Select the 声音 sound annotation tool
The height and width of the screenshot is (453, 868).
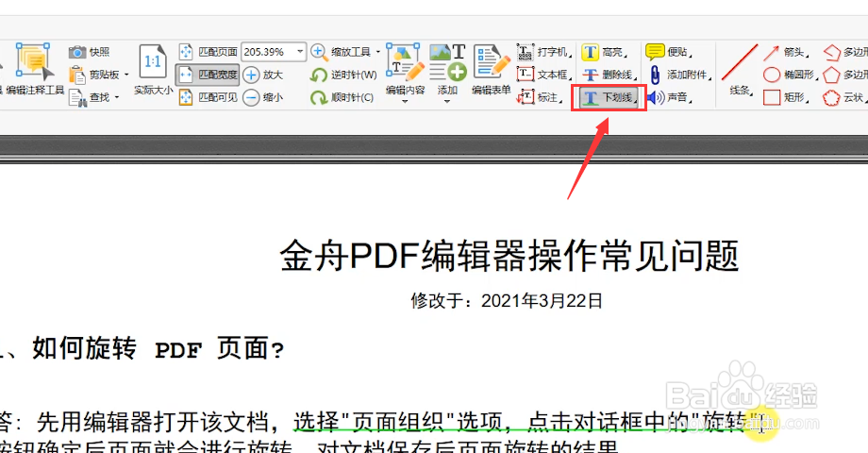tap(670, 97)
